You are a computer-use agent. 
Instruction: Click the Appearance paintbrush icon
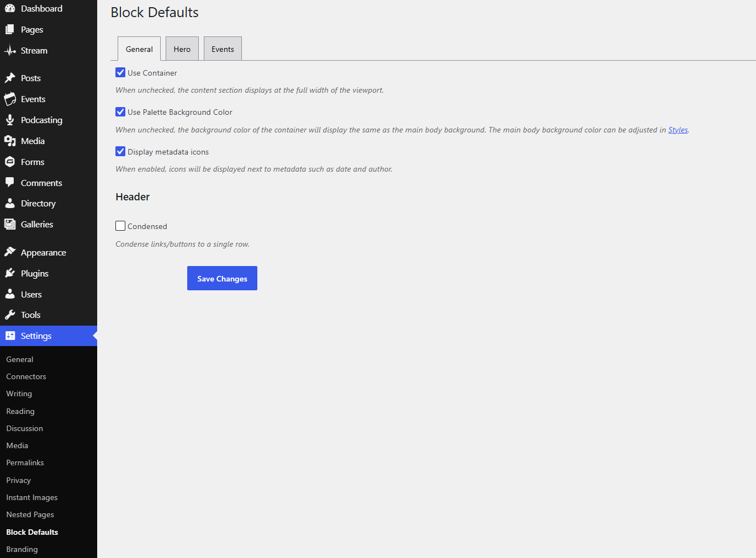coord(10,252)
